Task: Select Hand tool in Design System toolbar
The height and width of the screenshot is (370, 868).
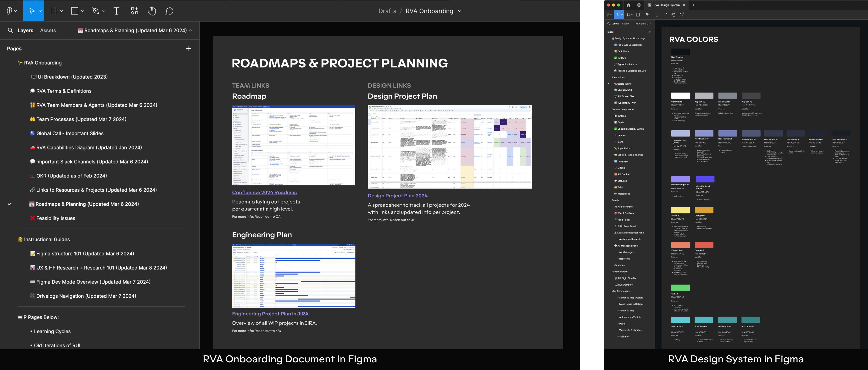Action: pyautogui.click(x=673, y=15)
